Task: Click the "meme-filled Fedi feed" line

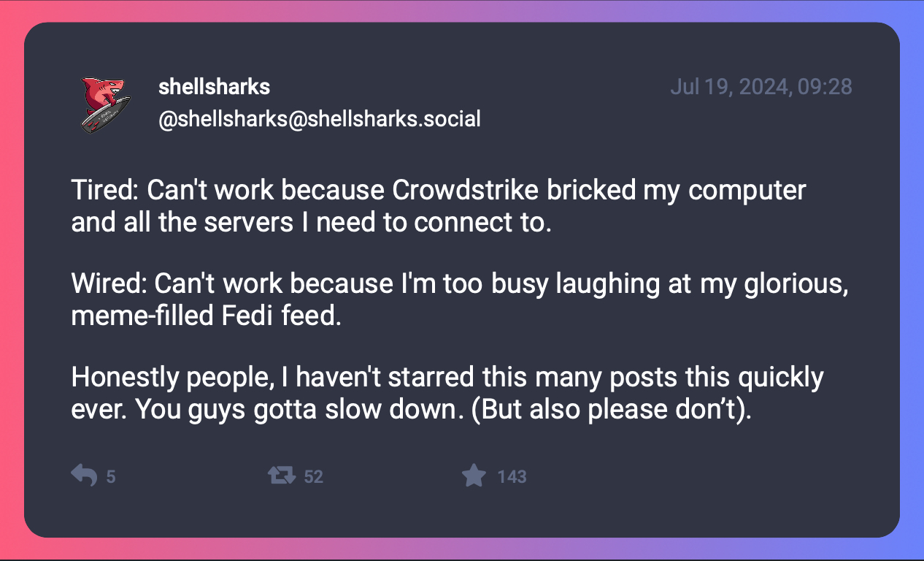Action: pyautogui.click(x=207, y=316)
